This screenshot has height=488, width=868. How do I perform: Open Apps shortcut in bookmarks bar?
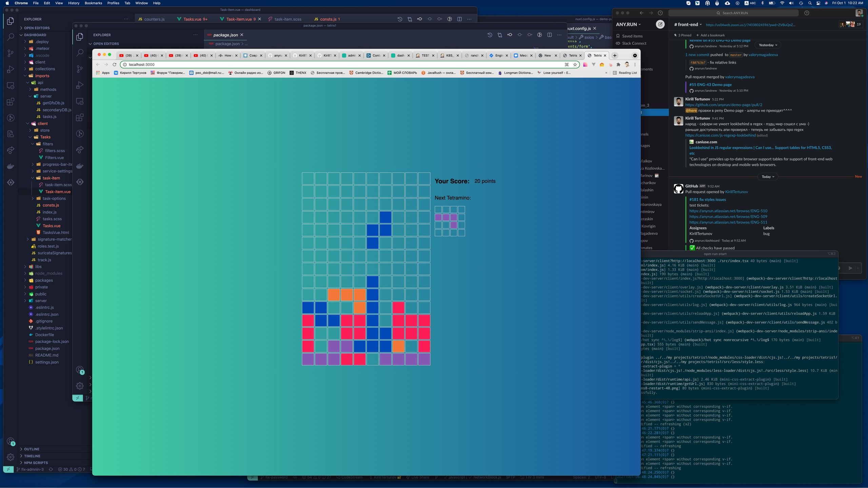point(103,73)
